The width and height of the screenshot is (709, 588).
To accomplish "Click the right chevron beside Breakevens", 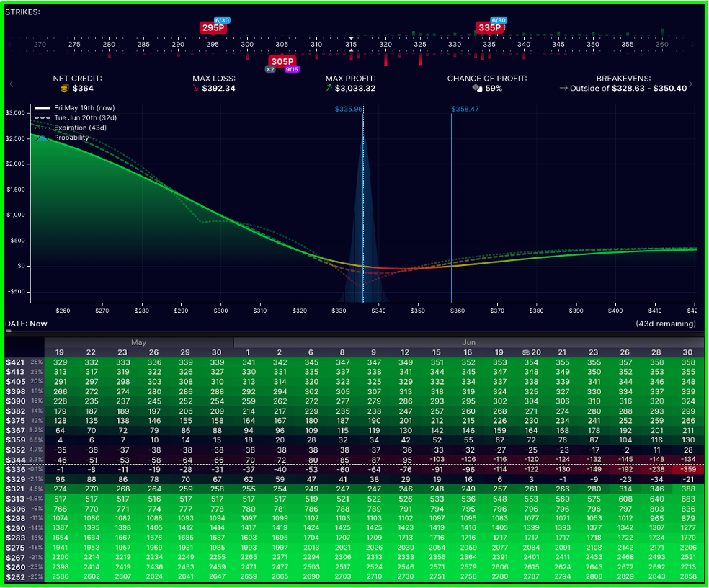I will [x=691, y=84].
